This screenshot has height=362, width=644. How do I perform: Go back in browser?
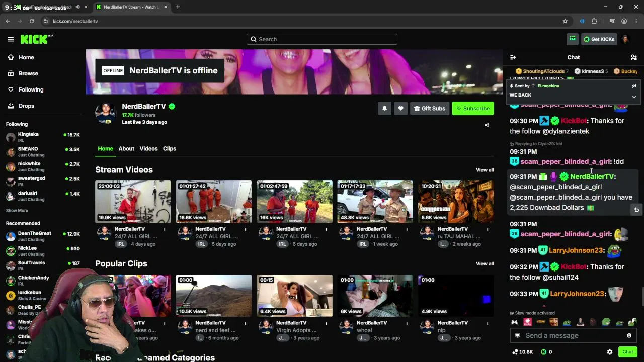pos(8,21)
